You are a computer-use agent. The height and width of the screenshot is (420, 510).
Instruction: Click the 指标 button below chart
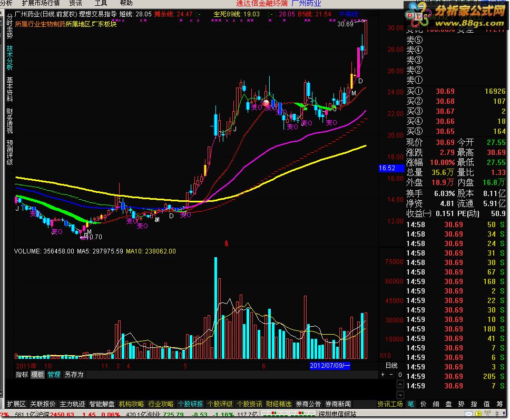point(22,375)
